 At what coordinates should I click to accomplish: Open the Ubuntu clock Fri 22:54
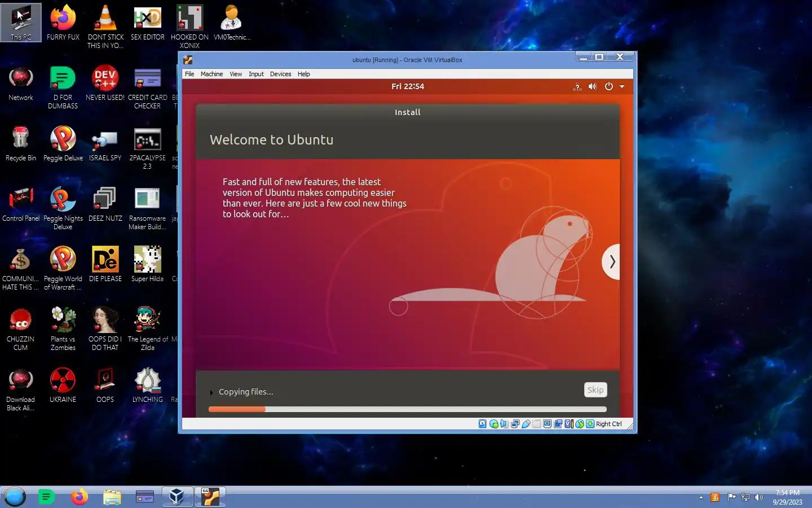tap(408, 86)
